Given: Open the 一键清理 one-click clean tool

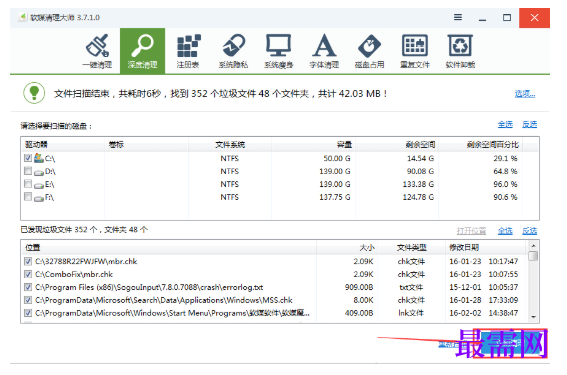Looking at the screenshot, I should pyautogui.click(x=97, y=51).
